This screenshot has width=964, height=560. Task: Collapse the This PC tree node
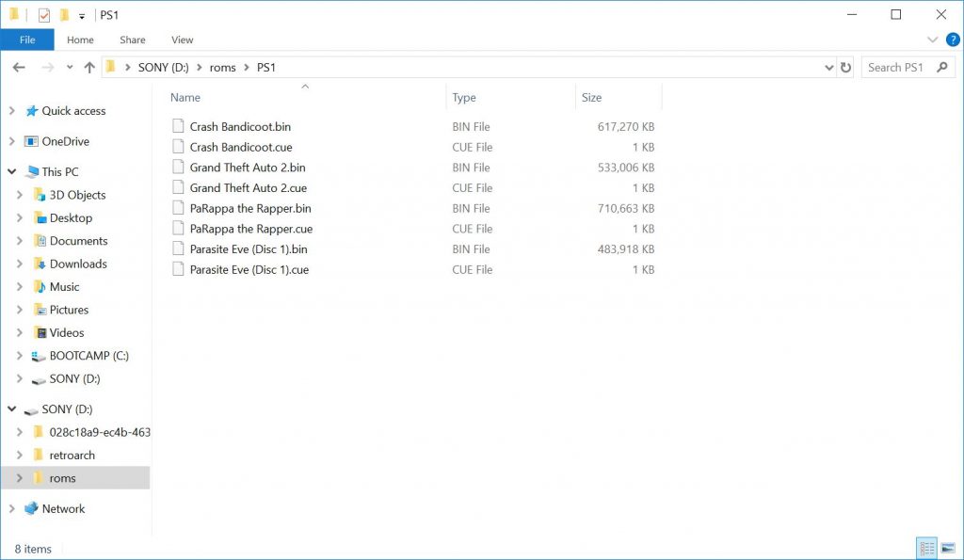coord(11,171)
